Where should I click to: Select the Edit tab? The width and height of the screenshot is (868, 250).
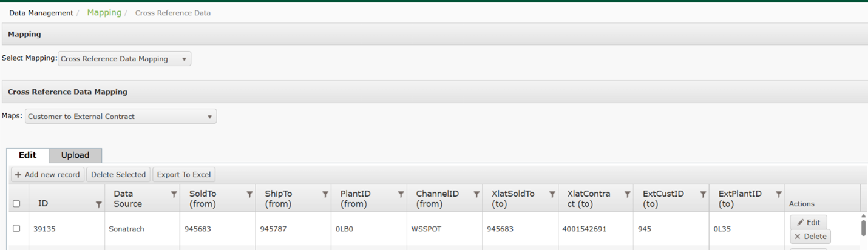(x=28, y=155)
